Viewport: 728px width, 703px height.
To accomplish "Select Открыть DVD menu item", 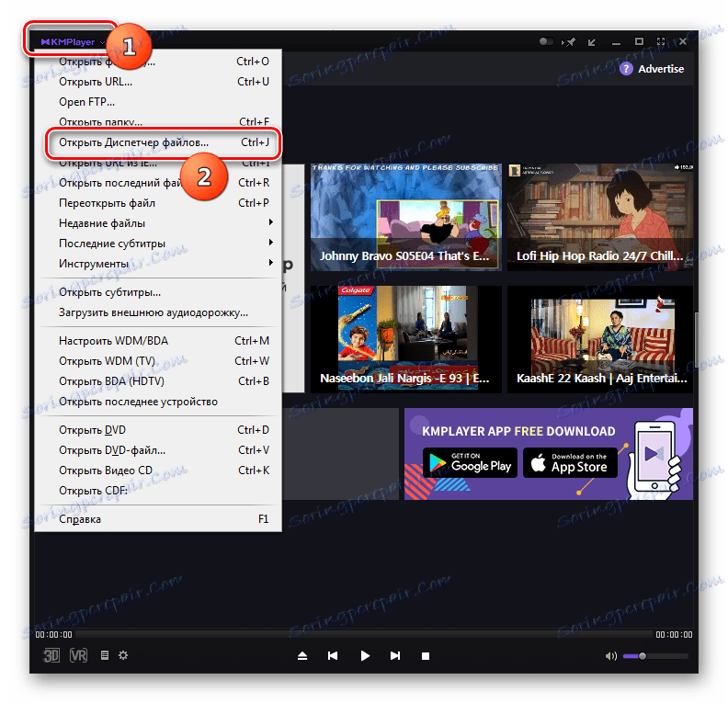I will tap(158, 430).
